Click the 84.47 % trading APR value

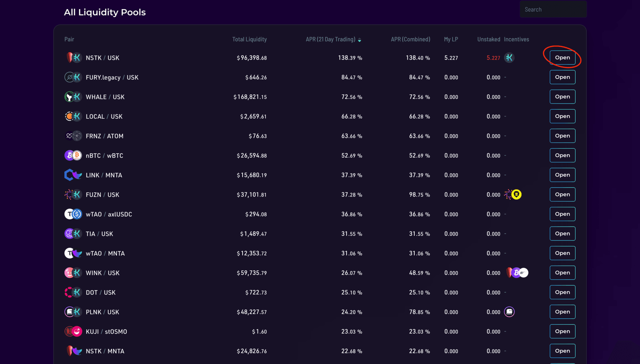(352, 77)
